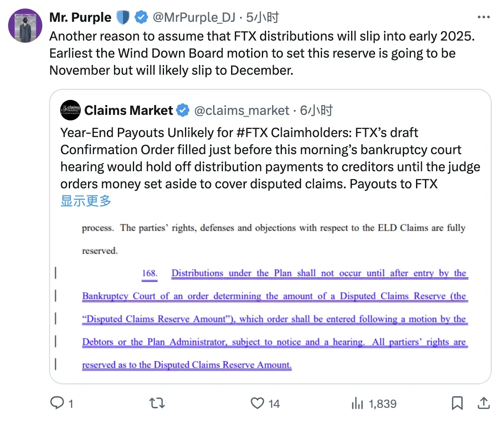Click the blue shield affiliation badge
The width and height of the screenshot is (504, 421).
pos(123,17)
